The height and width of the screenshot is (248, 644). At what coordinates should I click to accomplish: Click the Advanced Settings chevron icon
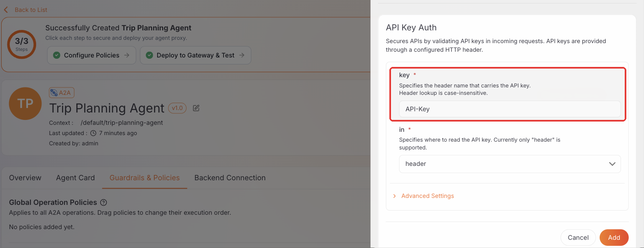pyautogui.click(x=394, y=196)
